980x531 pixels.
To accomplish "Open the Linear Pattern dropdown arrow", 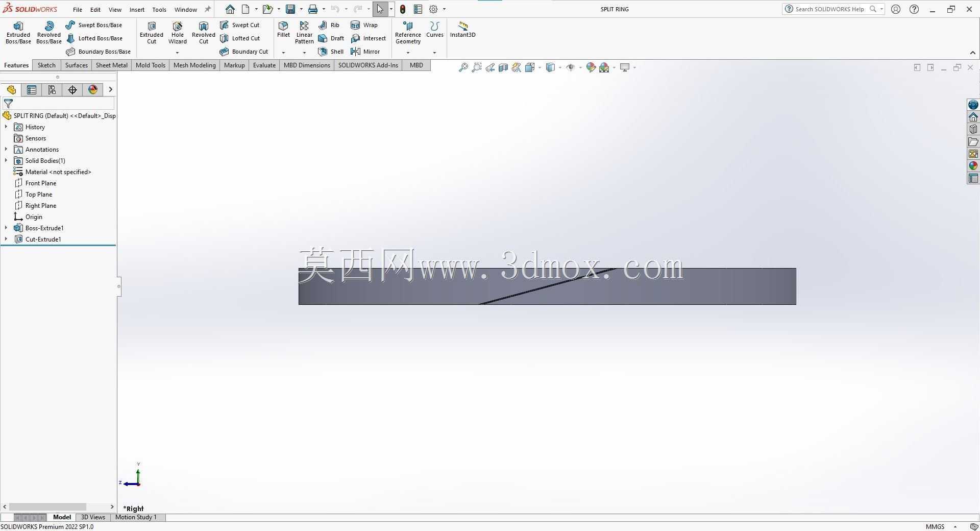I will [x=304, y=53].
